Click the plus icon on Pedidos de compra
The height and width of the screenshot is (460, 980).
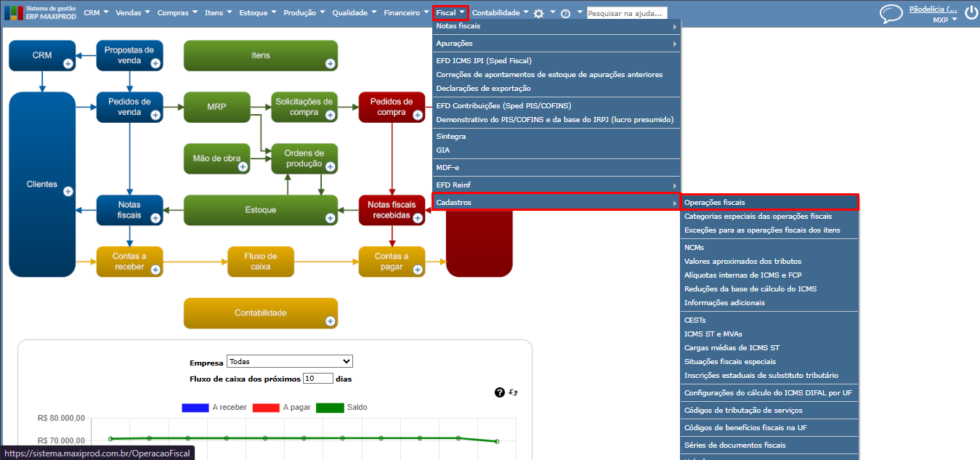pyautogui.click(x=417, y=116)
